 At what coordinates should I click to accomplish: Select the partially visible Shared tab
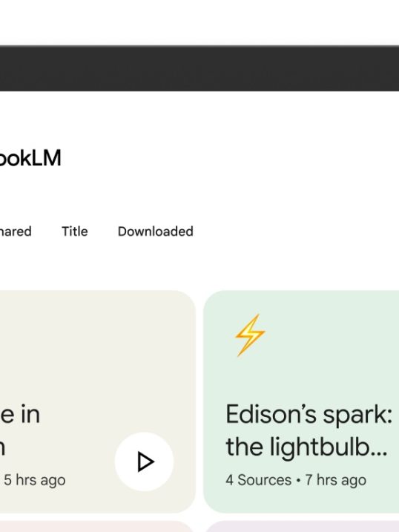point(16,231)
